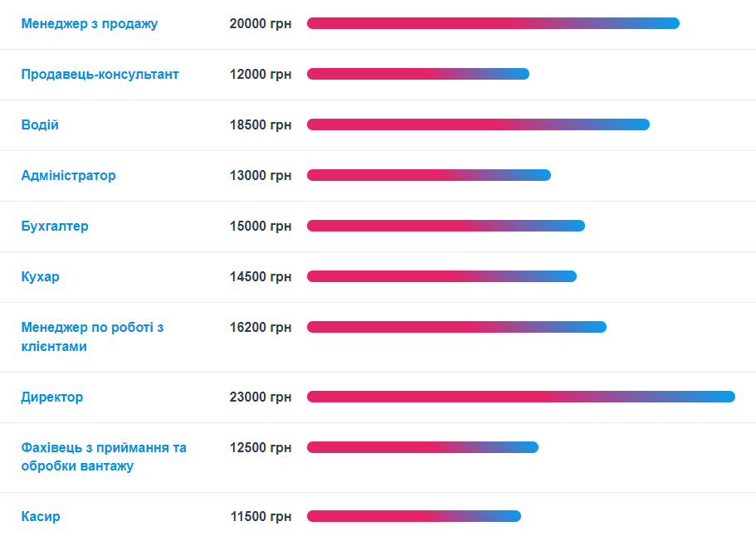
Task: Open the Бухгалтер link
Action: pos(55,226)
